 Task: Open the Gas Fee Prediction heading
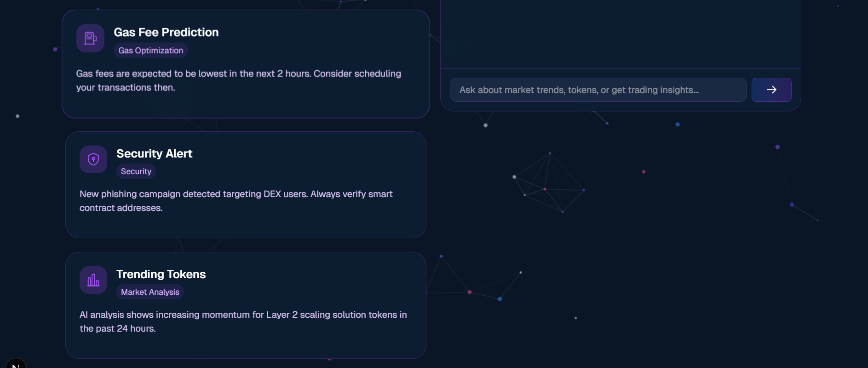tap(166, 32)
